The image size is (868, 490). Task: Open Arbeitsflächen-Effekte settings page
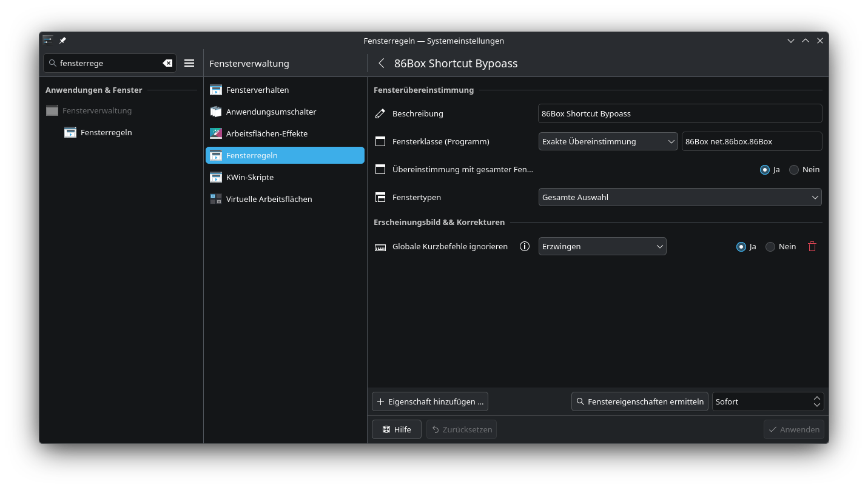click(285, 133)
